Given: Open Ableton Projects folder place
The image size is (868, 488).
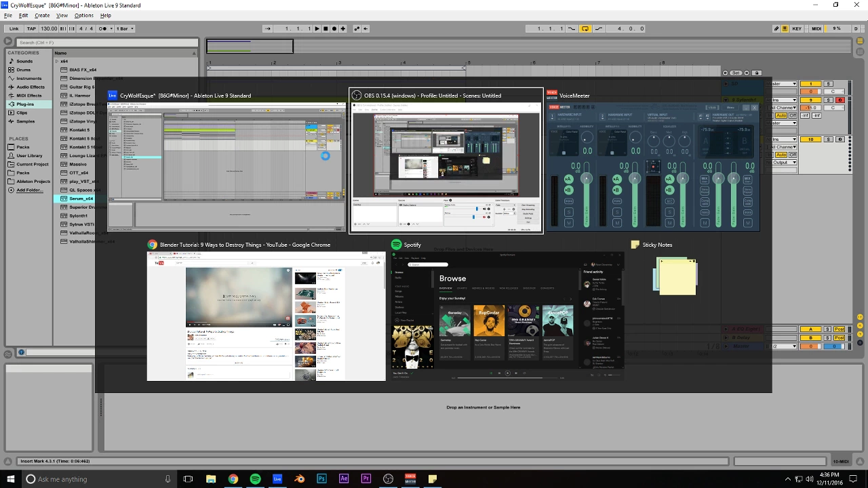Looking at the screenshot, I should click(33, 182).
